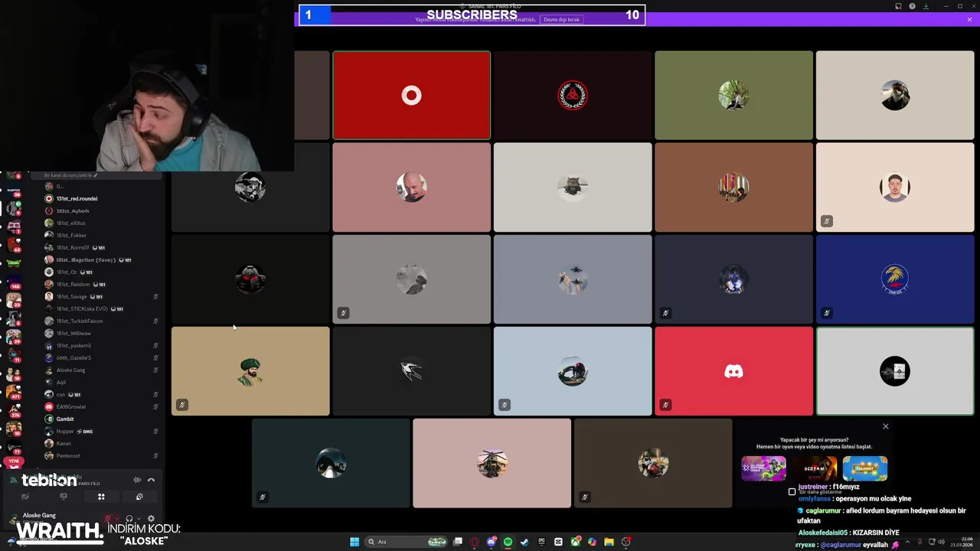Open Epic Games Launcher from the taskbar
The height and width of the screenshot is (551, 980).
pyautogui.click(x=541, y=542)
